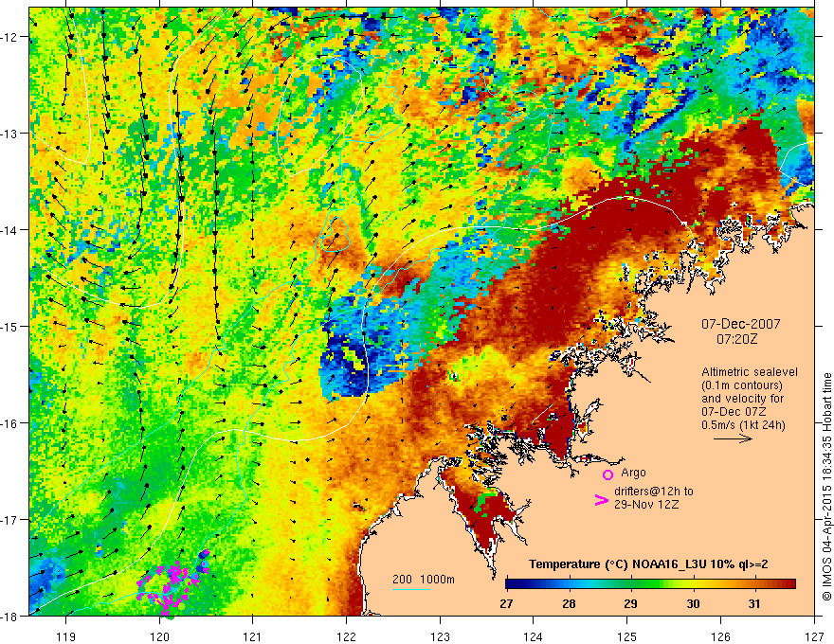Click longitude axis label 123
The image size is (834, 644).
click(440, 636)
